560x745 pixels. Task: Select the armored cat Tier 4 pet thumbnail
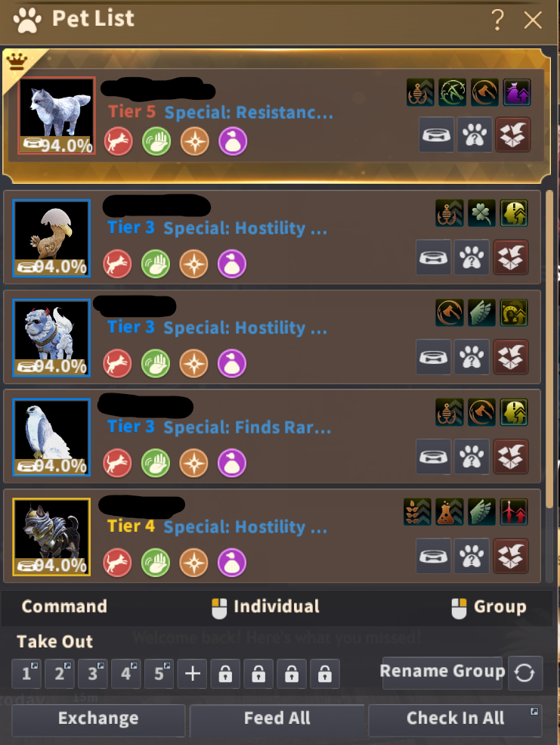tap(51, 537)
